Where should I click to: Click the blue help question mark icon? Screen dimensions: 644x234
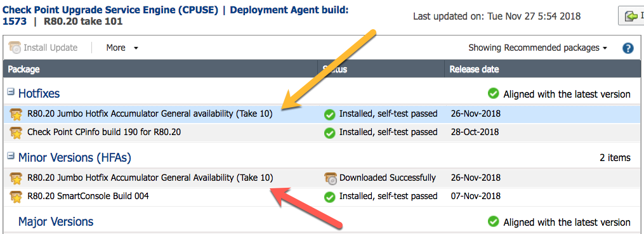[628, 48]
